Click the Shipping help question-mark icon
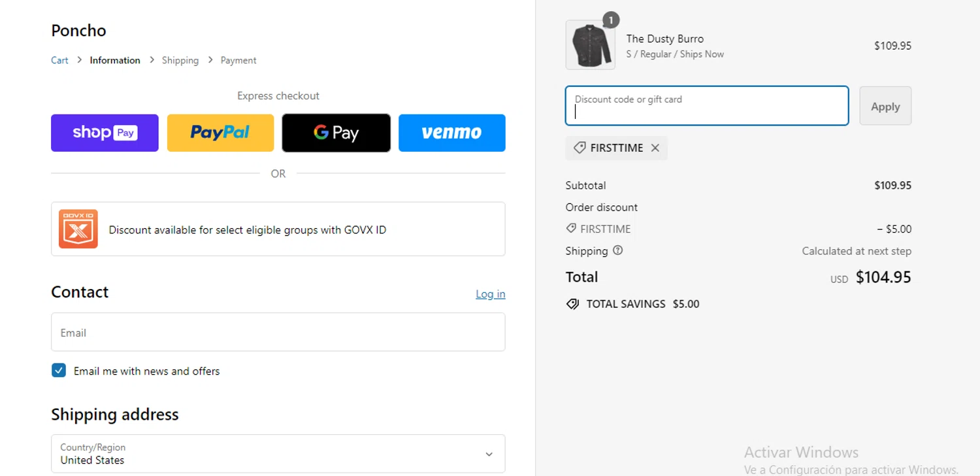Image resolution: width=980 pixels, height=476 pixels. tap(618, 250)
